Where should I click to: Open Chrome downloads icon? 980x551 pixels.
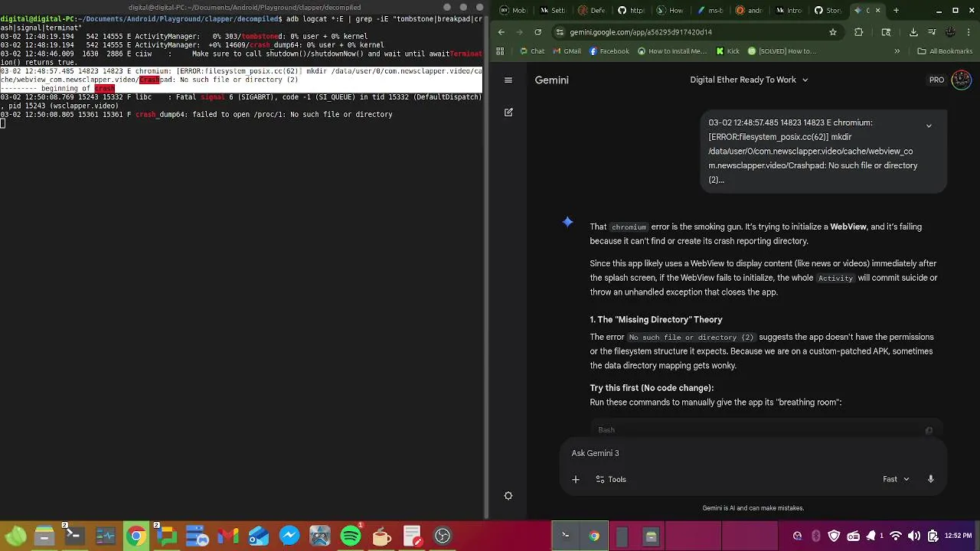pos(913,32)
